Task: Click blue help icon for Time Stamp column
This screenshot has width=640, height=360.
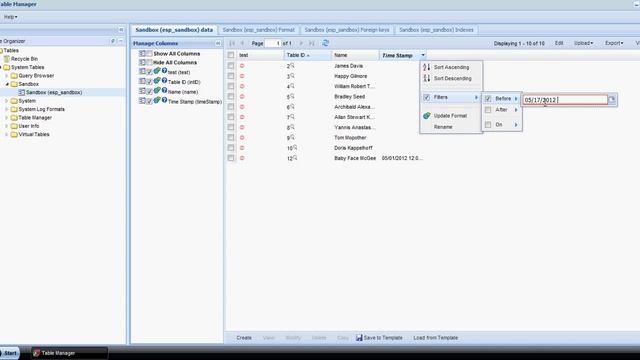Action: tap(164, 100)
